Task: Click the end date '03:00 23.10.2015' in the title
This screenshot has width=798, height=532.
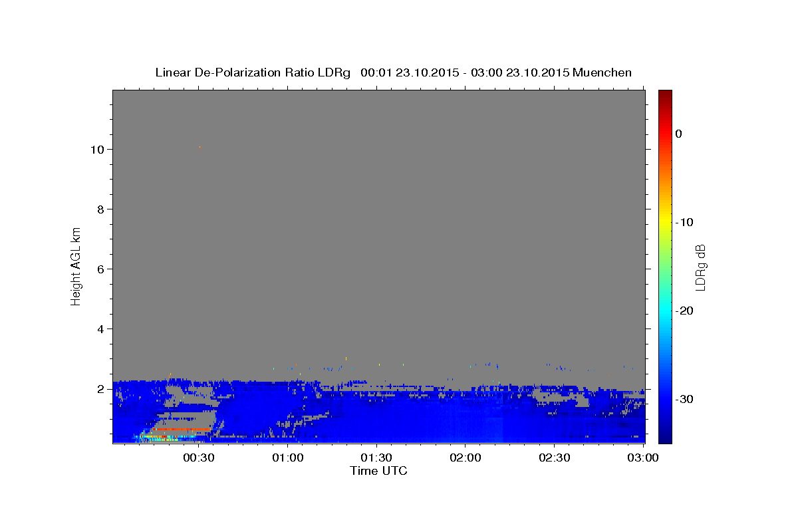Action: 521,72
